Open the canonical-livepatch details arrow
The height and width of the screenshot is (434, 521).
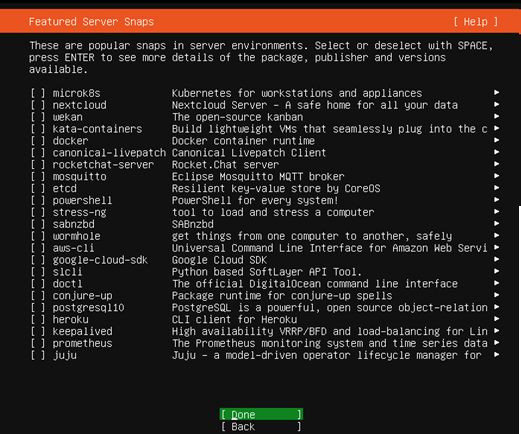click(496, 152)
